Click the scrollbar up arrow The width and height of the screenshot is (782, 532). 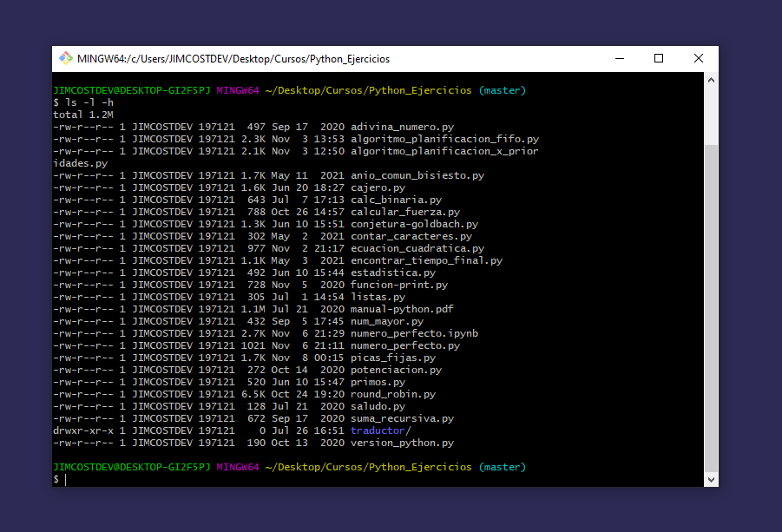click(711, 80)
